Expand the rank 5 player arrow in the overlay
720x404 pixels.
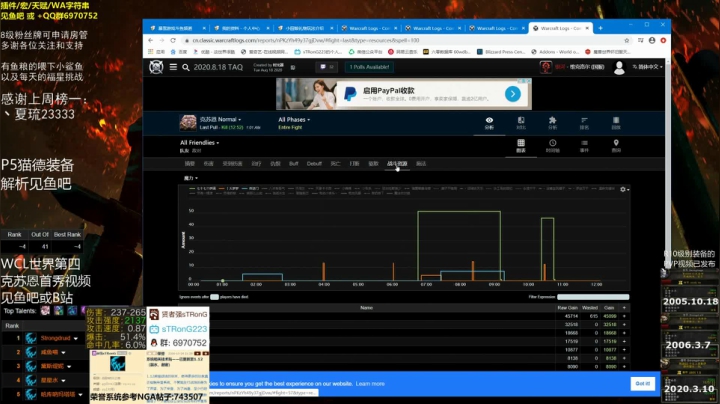[80, 395]
